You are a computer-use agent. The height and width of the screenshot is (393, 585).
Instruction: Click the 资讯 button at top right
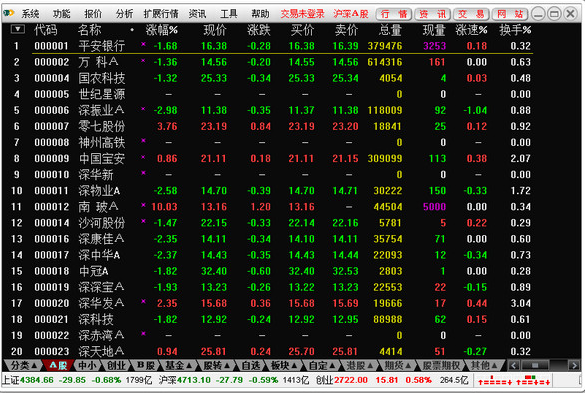pyautogui.click(x=433, y=14)
